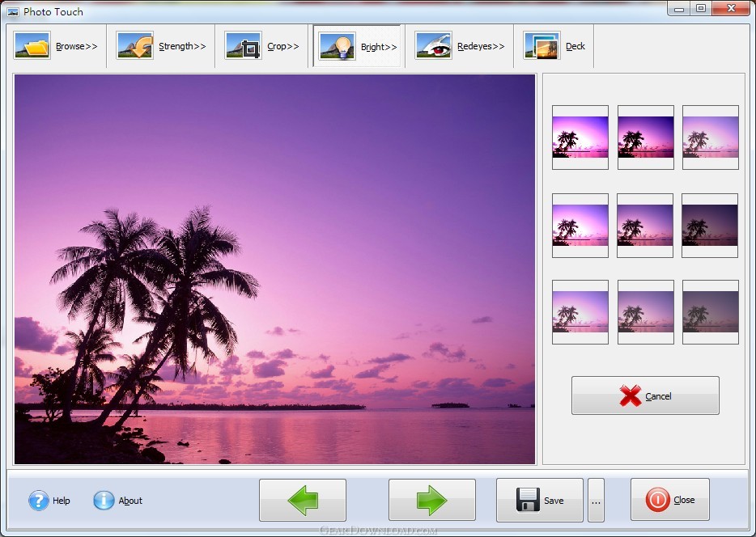Click the red power Close icon
756x537 pixels.
tap(657, 500)
